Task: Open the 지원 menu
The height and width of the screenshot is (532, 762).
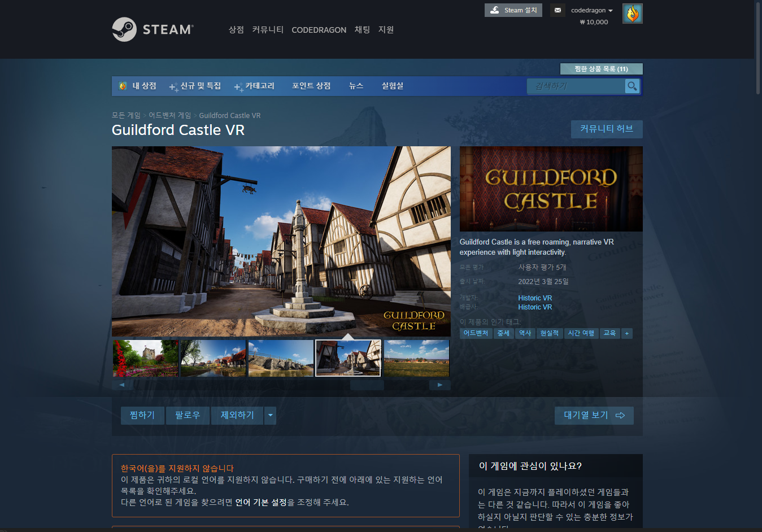Action: (x=386, y=29)
